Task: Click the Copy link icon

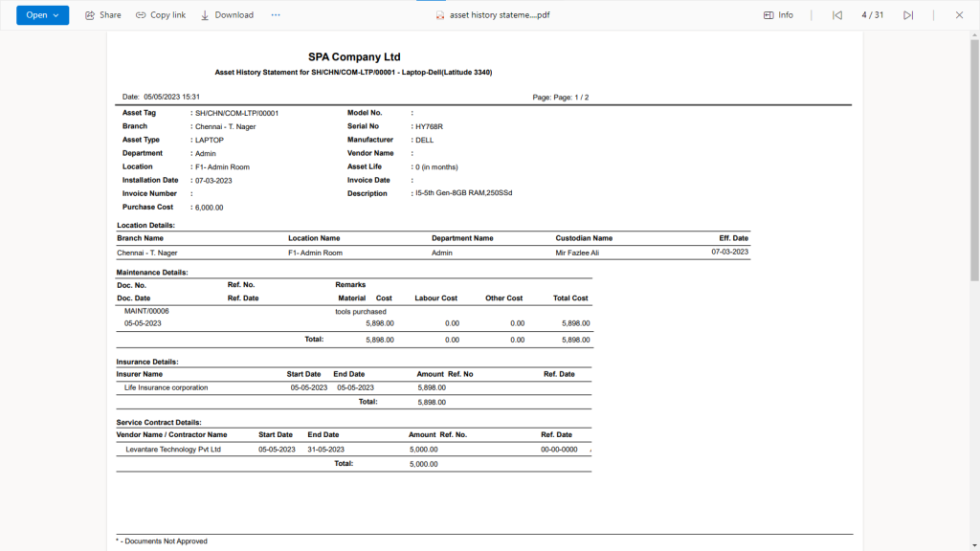Action: [160, 14]
